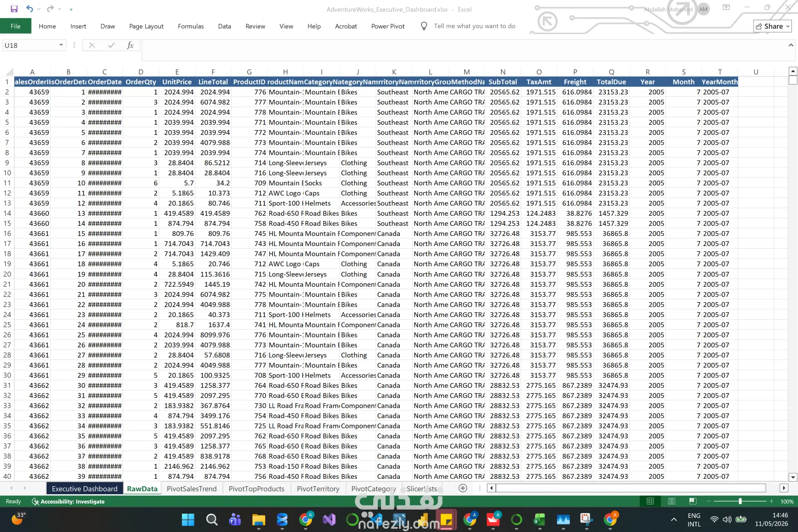Viewport: 798px width, 532px height.
Task: Switch to the PivotTopProducts sheet
Action: [x=256, y=489]
